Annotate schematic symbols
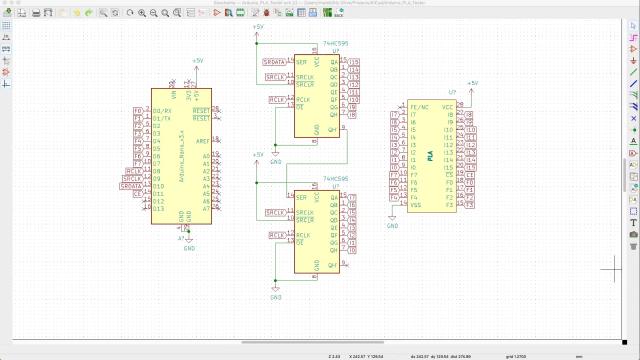The height and width of the screenshot is (360, 640). click(255, 13)
